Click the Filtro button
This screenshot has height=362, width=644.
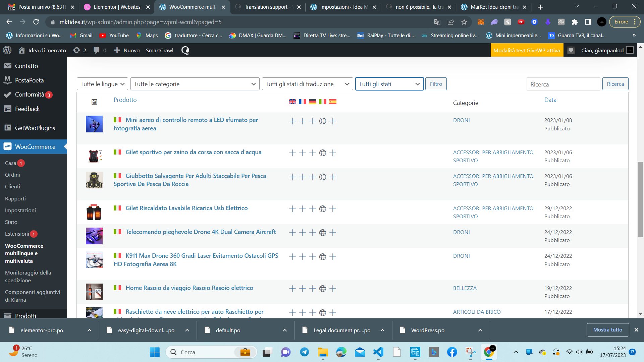[436, 84]
